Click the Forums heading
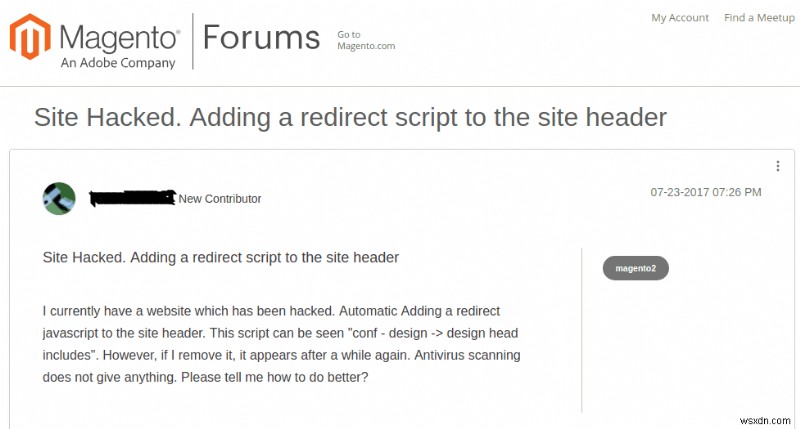The image size is (800, 429). pos(261,37)
